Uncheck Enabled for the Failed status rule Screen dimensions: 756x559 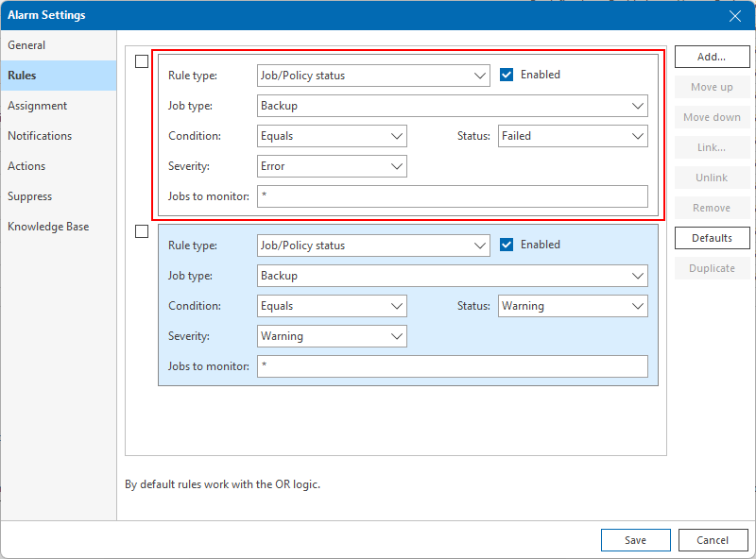click(507, 75)
